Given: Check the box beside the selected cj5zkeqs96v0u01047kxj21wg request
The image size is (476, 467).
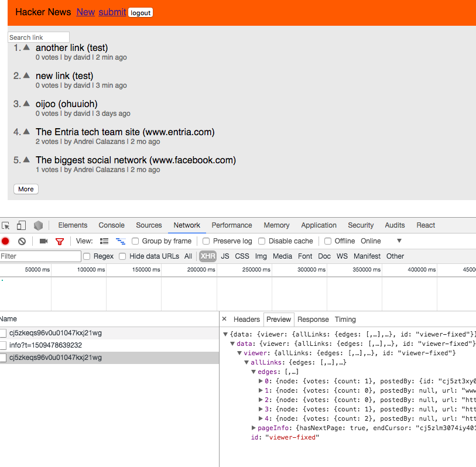Looking at the screenshot, I should pos(3,358).
